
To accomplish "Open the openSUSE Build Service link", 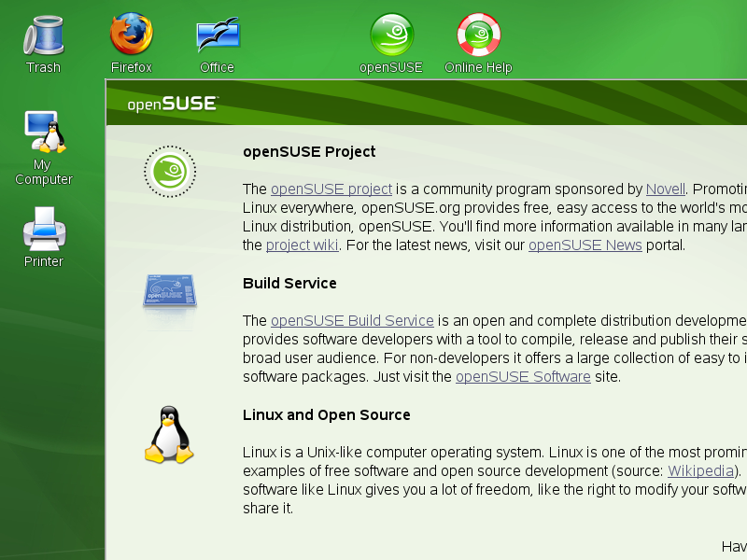I will point(352,321).
